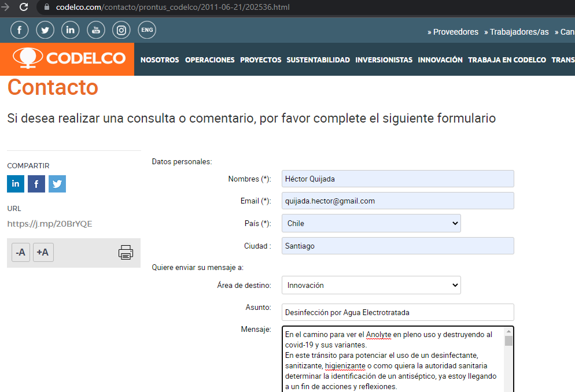The width and height of the screenshot is (575, 392).
Task: Click the Ciudad input field
Action: pos(398,246)
